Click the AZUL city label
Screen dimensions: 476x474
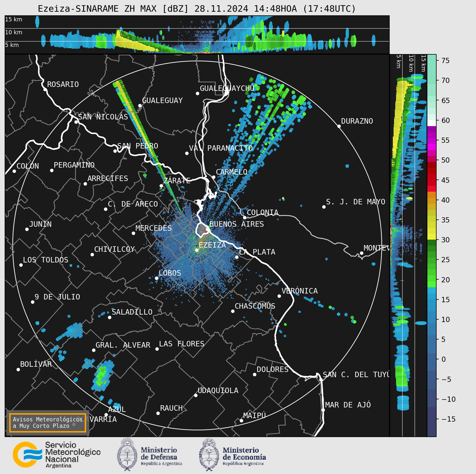point(117,409)
